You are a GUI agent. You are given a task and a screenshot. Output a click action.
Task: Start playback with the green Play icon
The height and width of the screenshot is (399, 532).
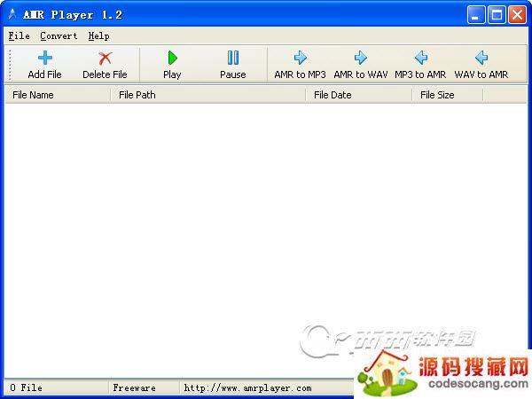[172, 58]
